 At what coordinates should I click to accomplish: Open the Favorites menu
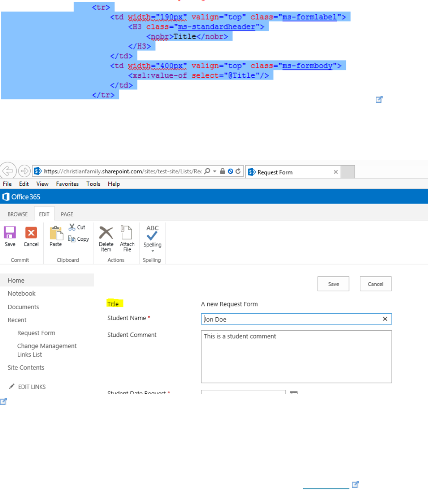click(x=67, y=184)
